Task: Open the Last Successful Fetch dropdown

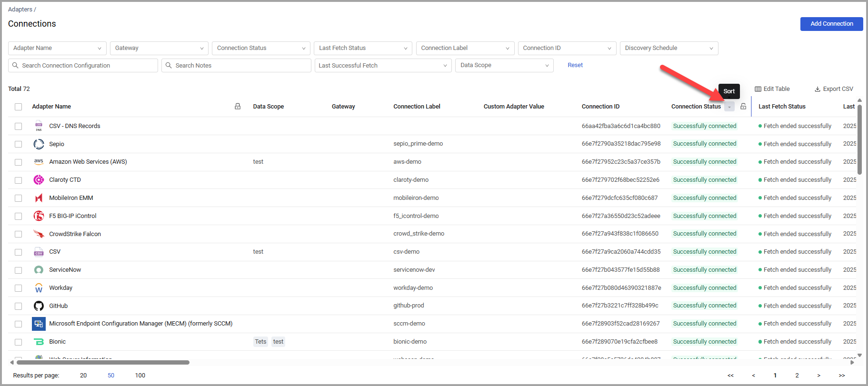Action: pyautogui.click(x=383, y=65)
